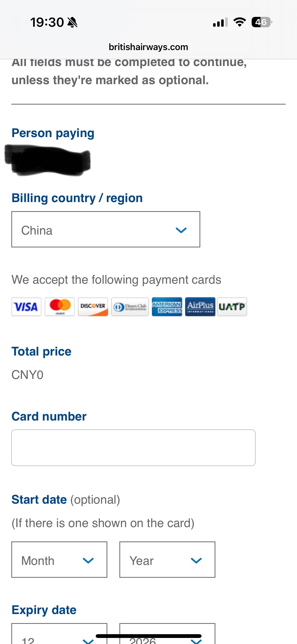The width and height of the screenshot is (297, 644).
Task: Click the UATP card logo
Action: (232, 307)
